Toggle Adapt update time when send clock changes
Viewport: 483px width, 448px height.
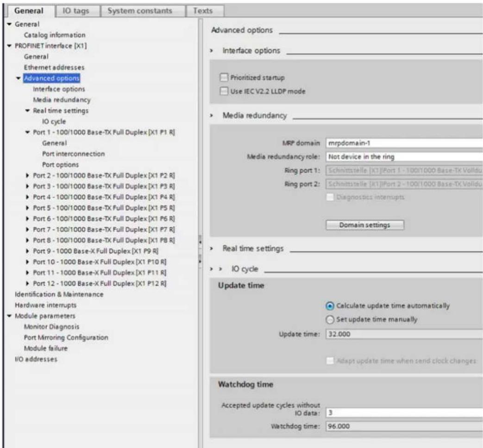point(330,361)
